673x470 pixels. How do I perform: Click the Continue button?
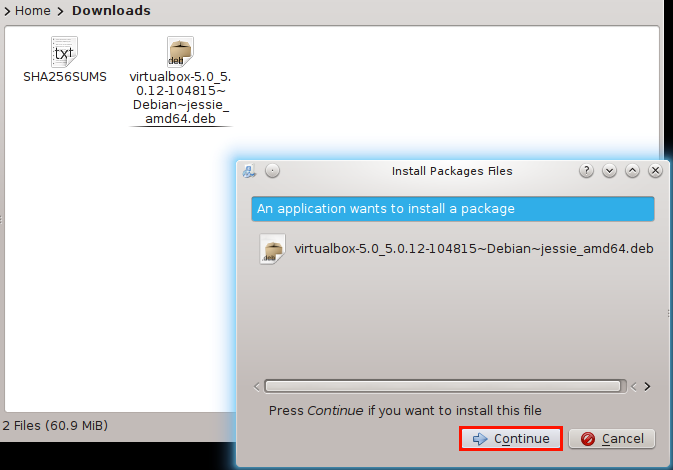pos(511,439)
